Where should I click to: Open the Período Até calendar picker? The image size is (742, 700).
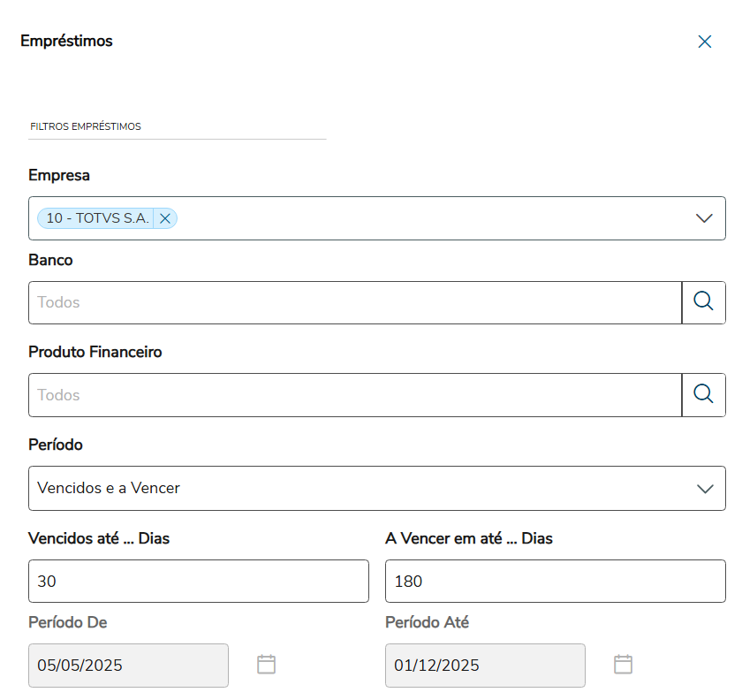[624, 665]
